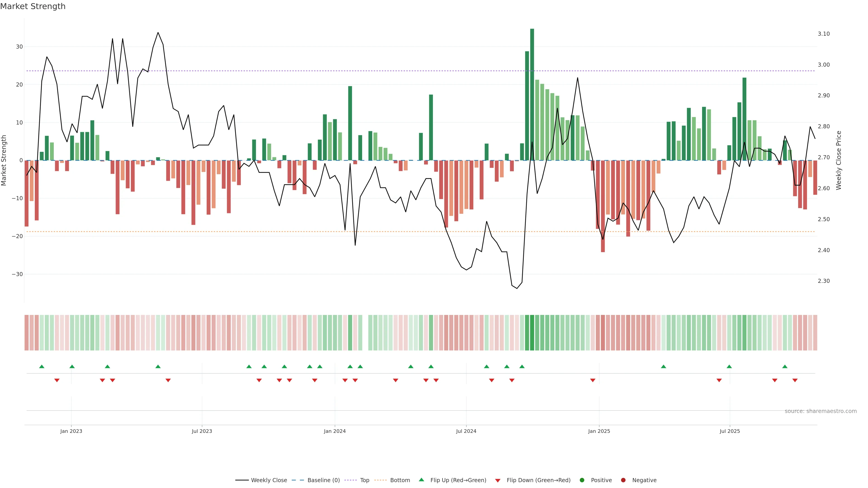Click the Market Strength chart title
Screen dimensions: 868x488
click(x=33, y=6)
